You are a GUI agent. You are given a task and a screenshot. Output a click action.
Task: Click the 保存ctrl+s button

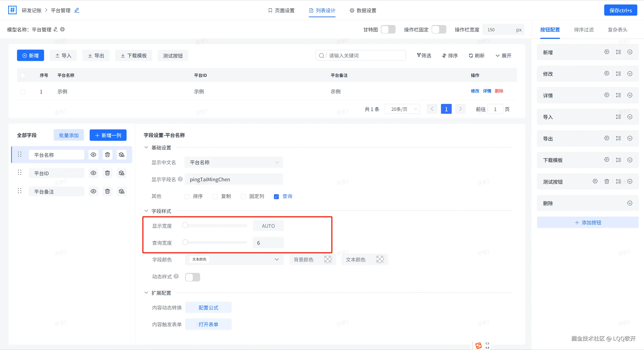[620, 10]
